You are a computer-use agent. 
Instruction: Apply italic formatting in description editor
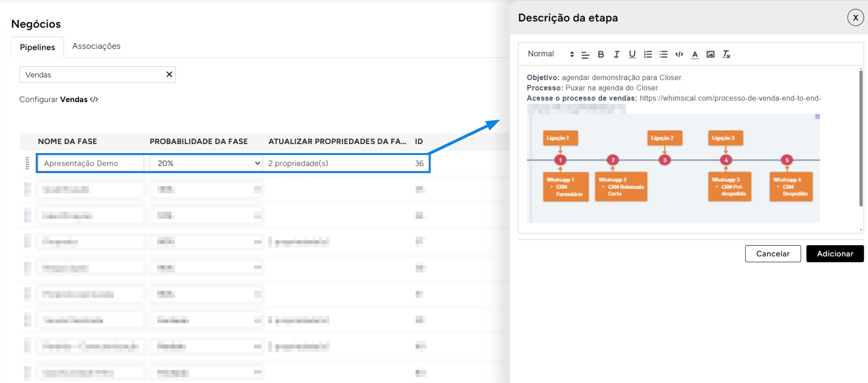tap(616, 54)
